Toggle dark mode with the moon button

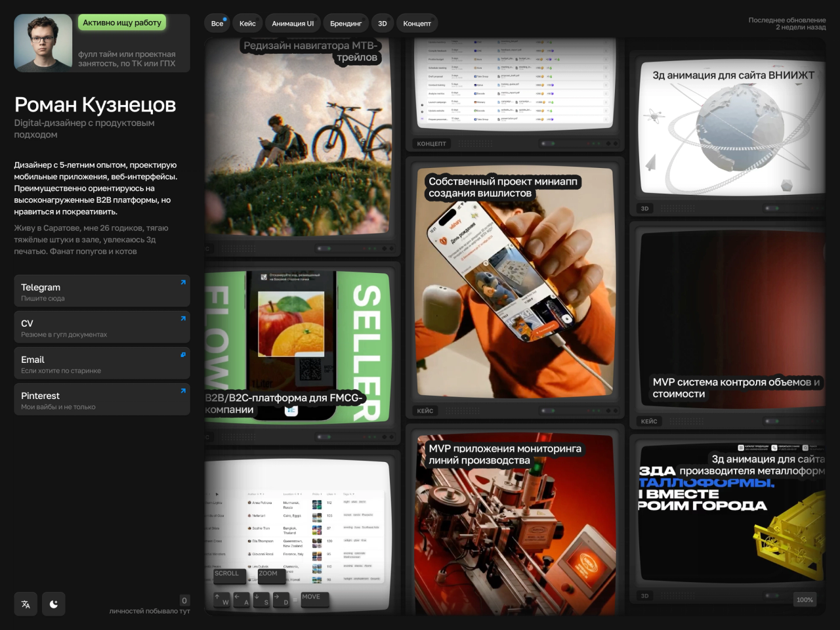coord(54,604)
